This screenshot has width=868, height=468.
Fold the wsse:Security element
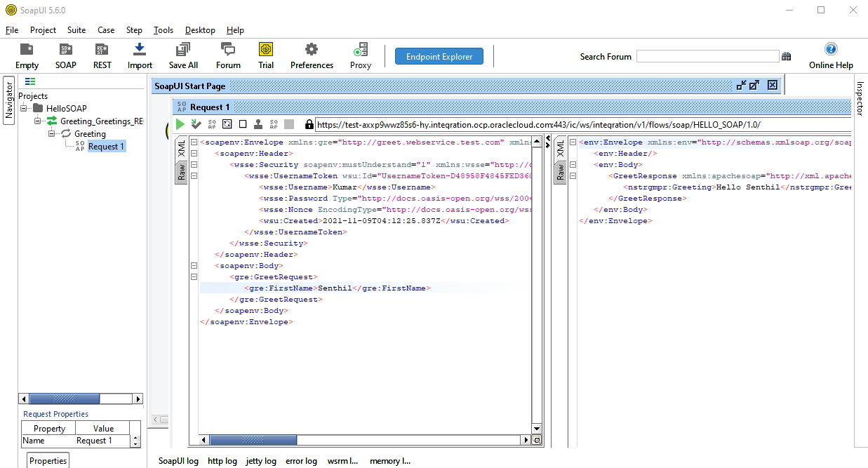(194, 165)
